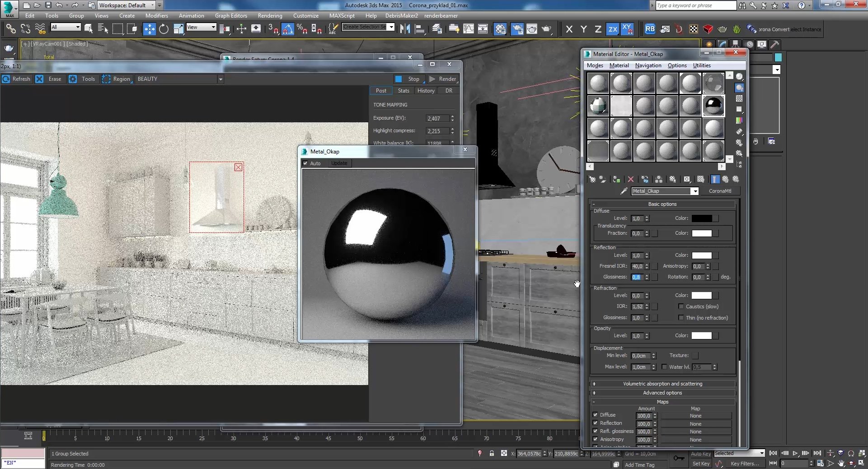This screenshot has width=868, height=469.
Task: Click the Mirror tool icon
Action: 405,29
